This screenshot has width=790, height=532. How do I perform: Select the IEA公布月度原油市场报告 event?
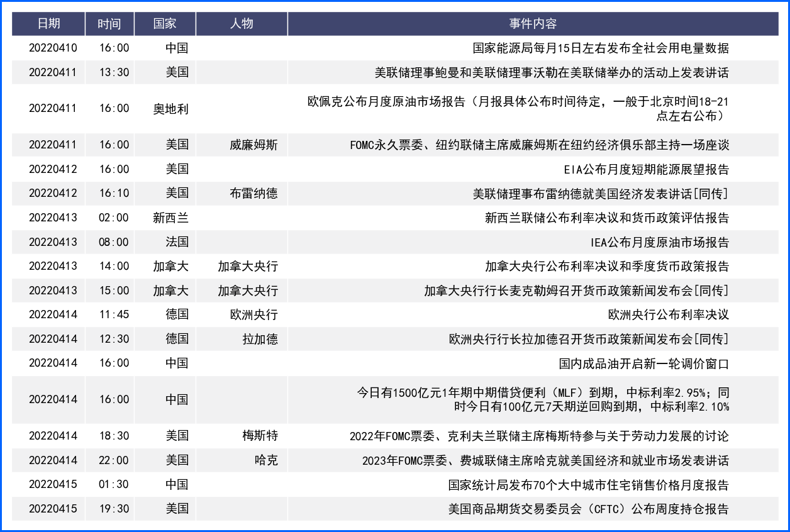pos(660,242)
